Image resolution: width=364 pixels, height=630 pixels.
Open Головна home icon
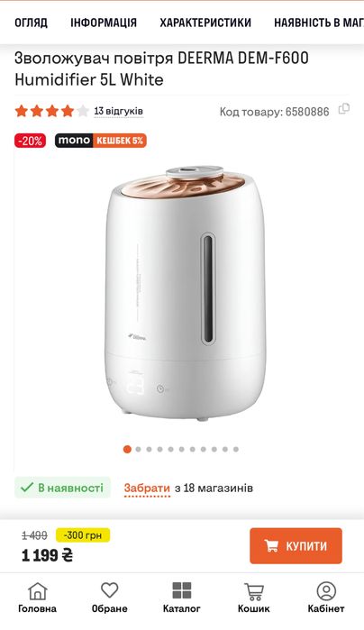[37, 591]
